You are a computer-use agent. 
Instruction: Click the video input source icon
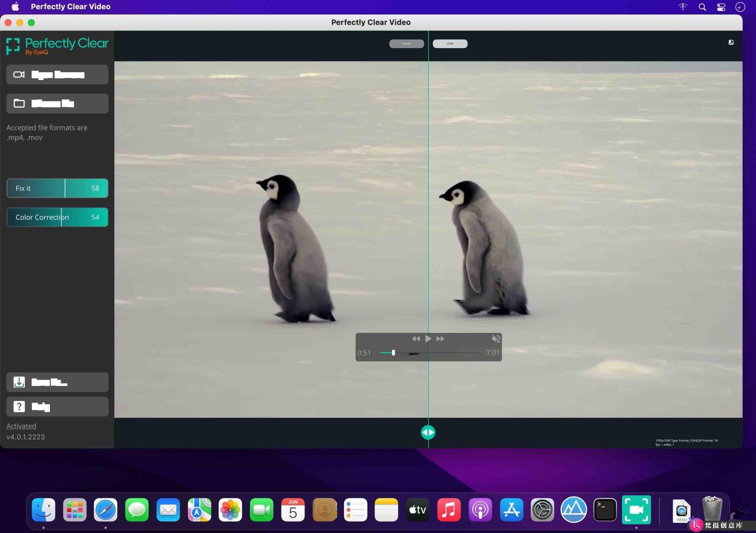coord(19,74)
